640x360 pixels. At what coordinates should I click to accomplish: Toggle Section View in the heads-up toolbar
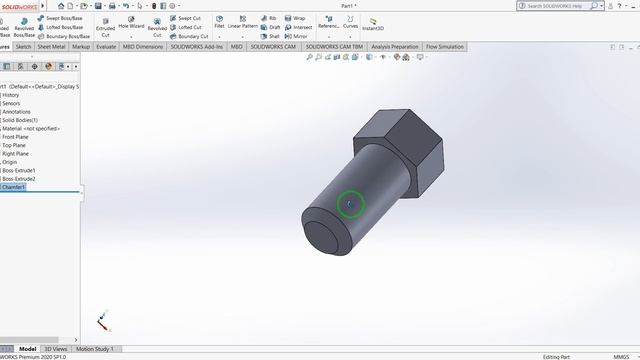click(337, 57)
